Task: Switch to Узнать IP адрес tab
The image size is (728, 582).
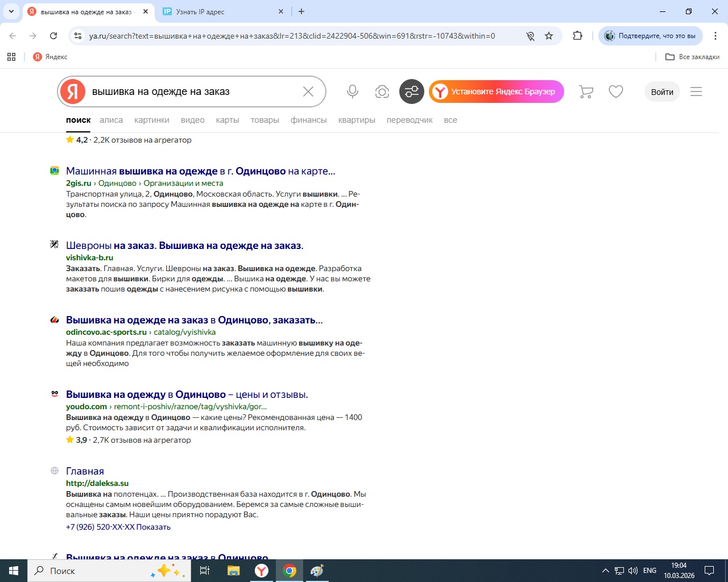Action: [x=223, y=11]
